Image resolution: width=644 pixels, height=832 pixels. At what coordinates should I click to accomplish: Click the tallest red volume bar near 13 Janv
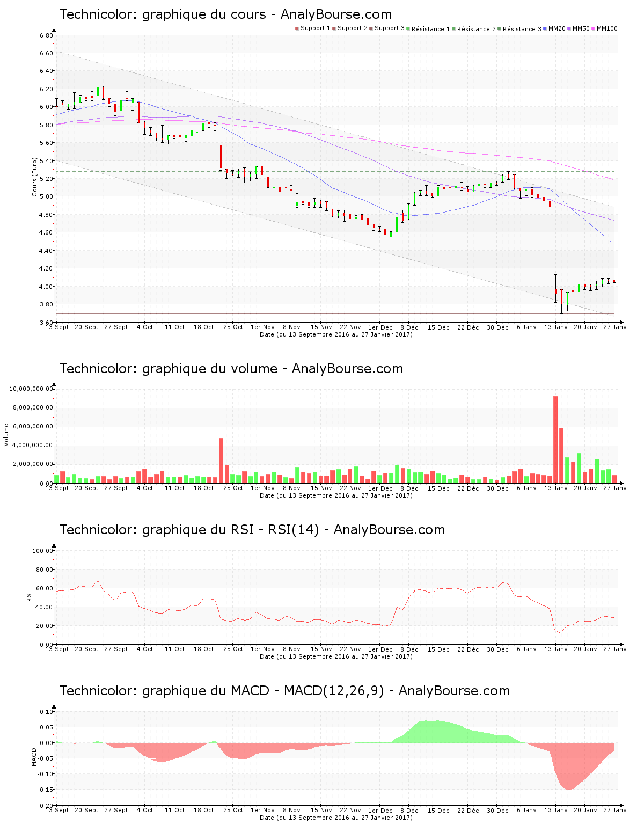[x=555, y=440]
